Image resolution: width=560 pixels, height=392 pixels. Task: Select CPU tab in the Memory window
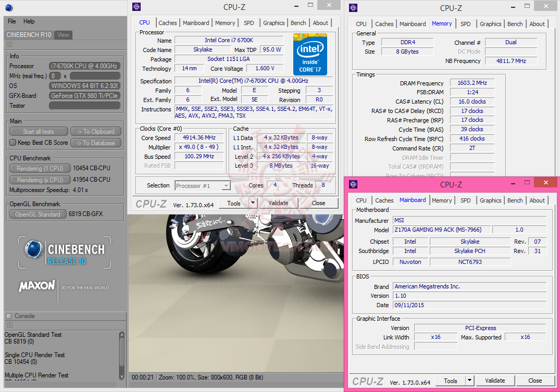click(x=361, y=24)
